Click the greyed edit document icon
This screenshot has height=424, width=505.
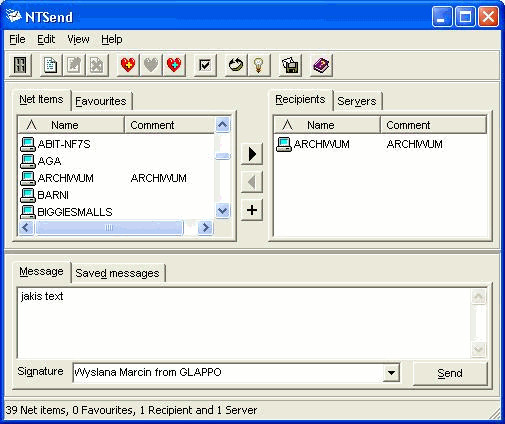(x=74, y=65)
